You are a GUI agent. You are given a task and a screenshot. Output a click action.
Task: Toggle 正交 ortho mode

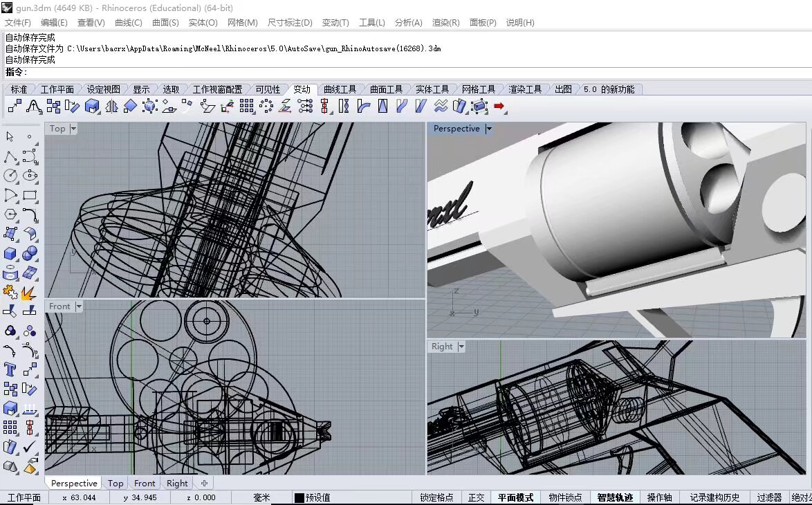click(x=476, y=498)
